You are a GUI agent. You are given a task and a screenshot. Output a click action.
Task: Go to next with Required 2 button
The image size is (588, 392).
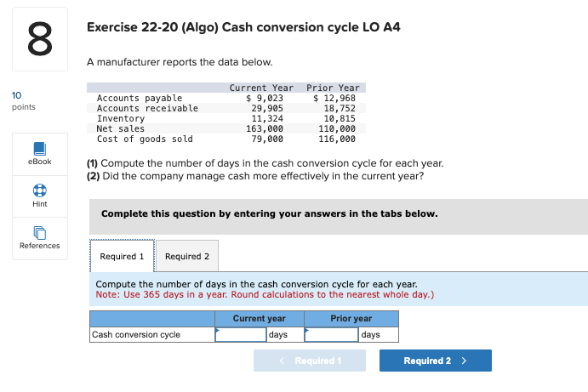click(436, 361)
